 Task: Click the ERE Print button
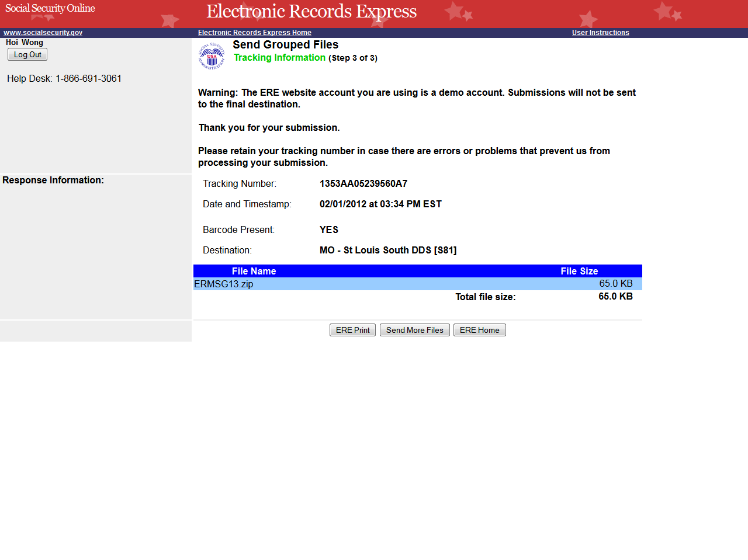click(352, 330)
